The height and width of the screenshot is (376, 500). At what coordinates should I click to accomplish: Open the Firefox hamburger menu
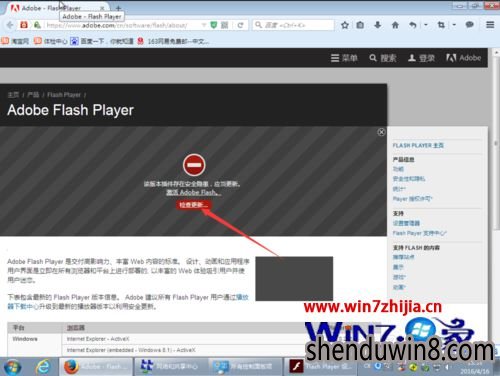490,25
